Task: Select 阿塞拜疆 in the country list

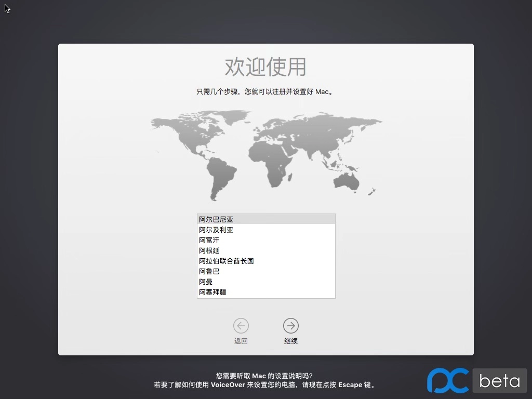Action: point(266,292)
